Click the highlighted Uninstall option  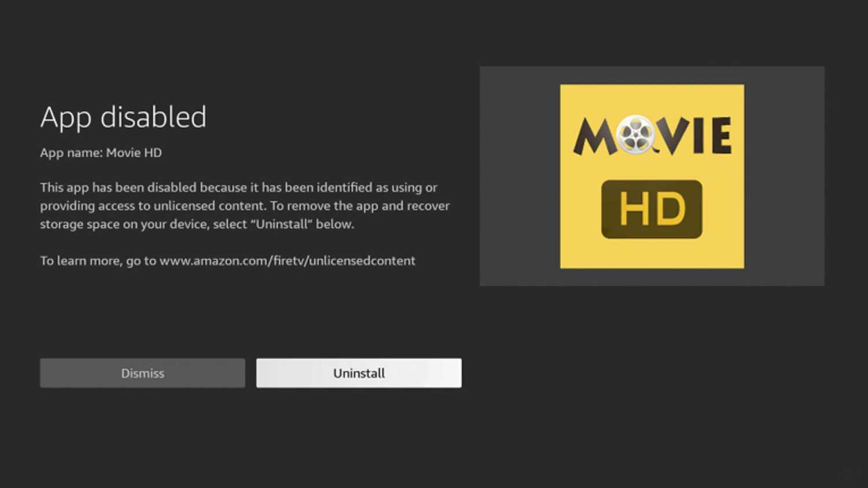(x=359, y=373)
